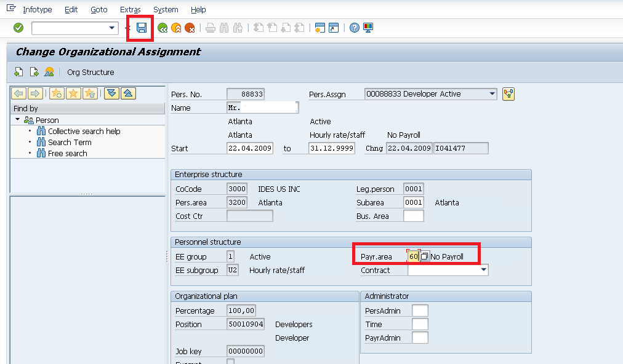Viewport: 623px width, 364px height.
Task: Click the Find binoculars icon
Action: pyautogui.click(x=225, y=28)
